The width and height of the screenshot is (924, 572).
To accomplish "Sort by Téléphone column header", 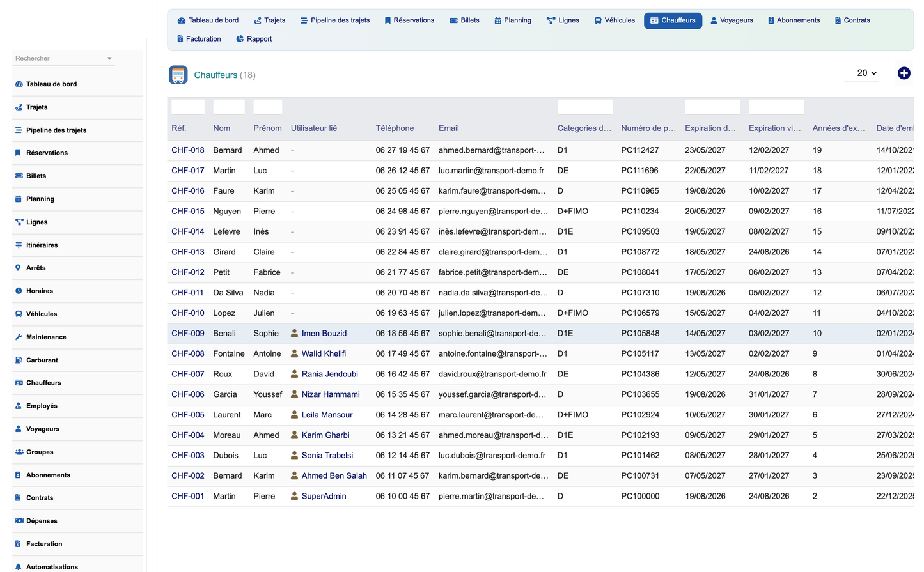I will pos(395,128).
